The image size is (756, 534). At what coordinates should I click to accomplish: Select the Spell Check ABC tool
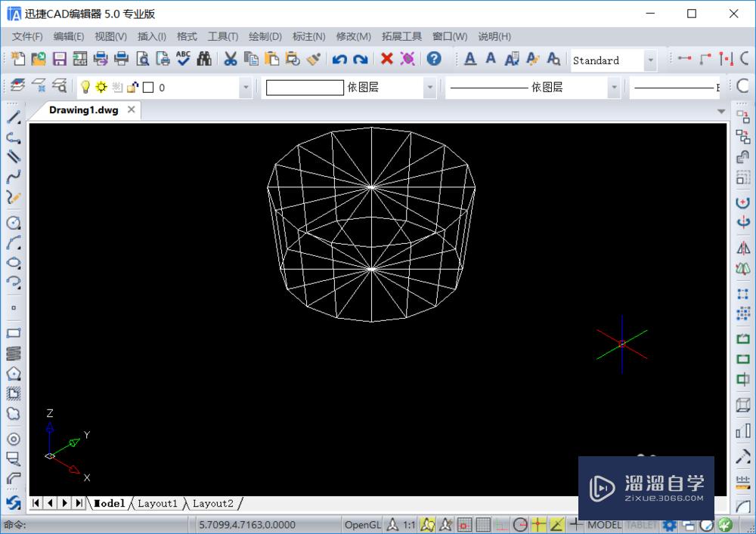pos(182,59)
